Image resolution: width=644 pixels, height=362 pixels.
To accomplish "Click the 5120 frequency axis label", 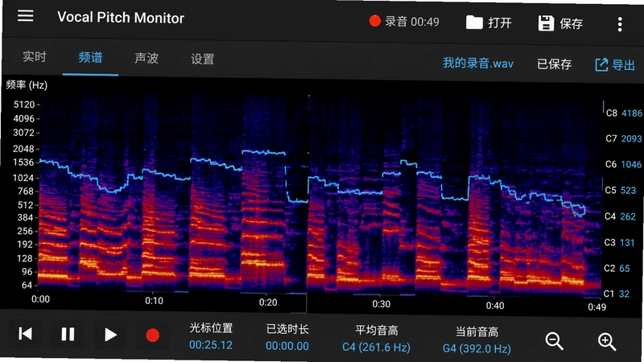I will coord(24,105).
